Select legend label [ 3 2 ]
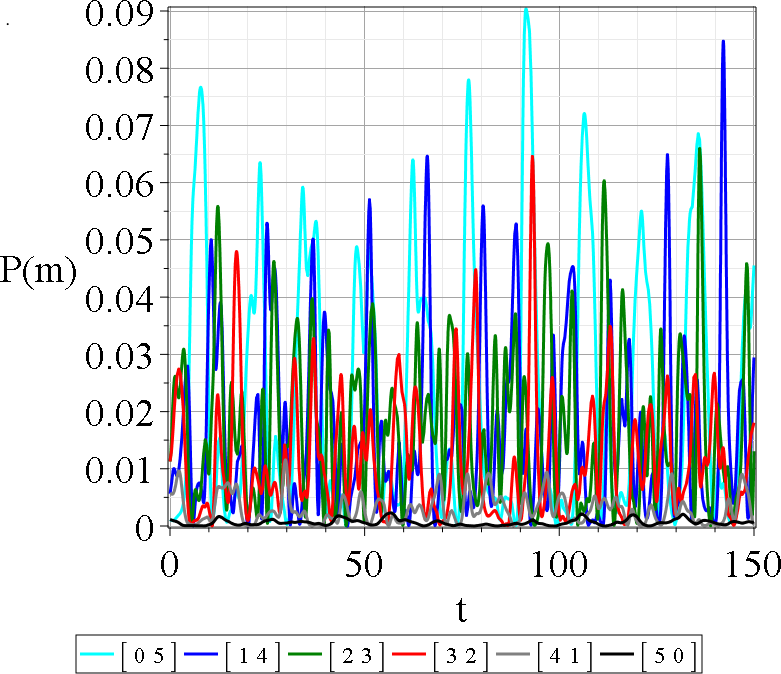 click(x=461, y=656)
